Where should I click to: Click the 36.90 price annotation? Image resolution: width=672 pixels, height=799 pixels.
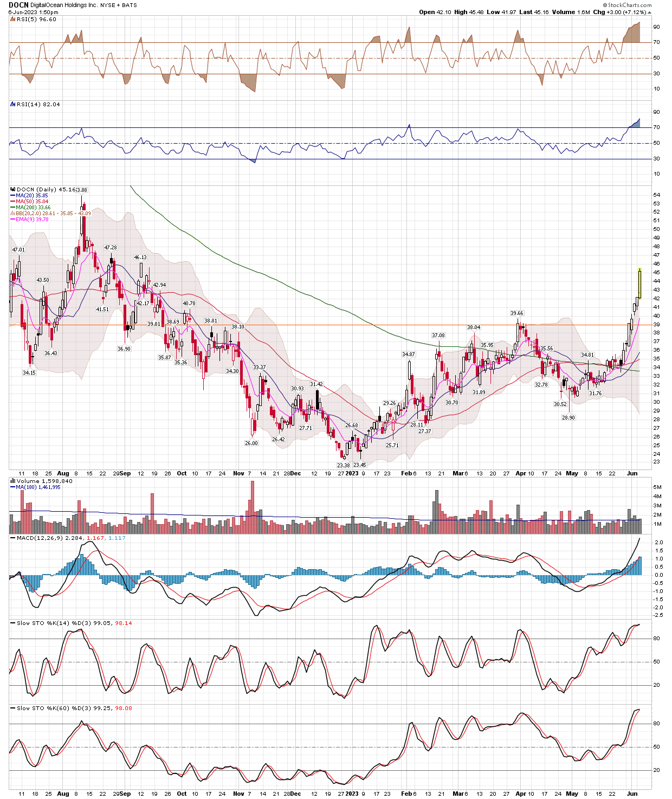124,349
